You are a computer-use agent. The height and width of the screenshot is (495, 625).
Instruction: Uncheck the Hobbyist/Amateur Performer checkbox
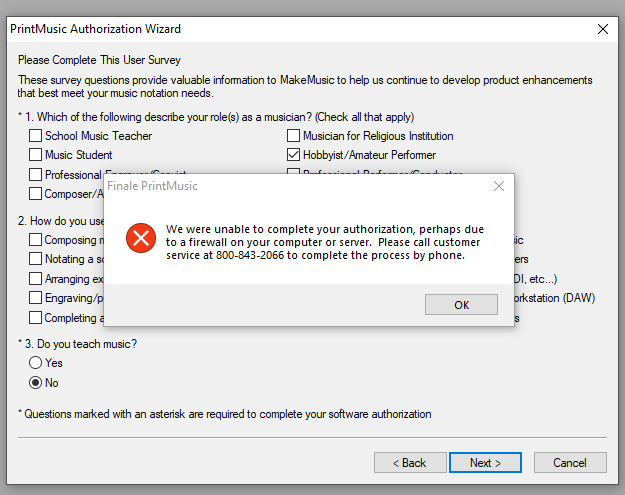click(x=294, y=155)
